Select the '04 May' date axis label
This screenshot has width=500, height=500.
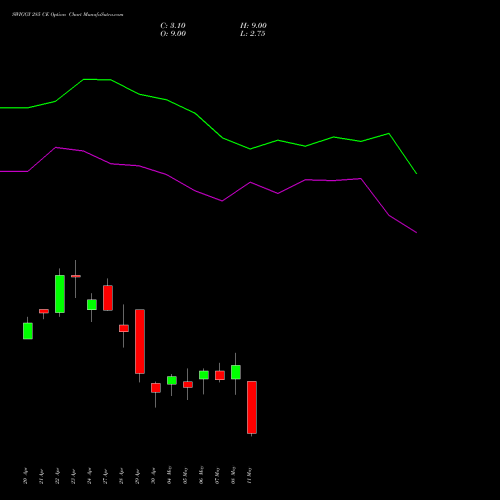pyautogui.click(x=170, y=475)
